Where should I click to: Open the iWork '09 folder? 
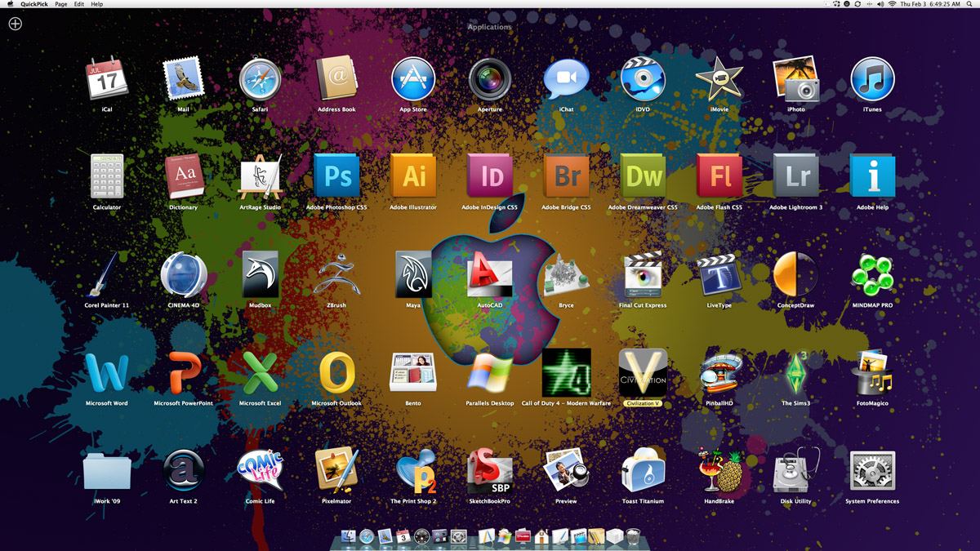[x=107, y=472]
